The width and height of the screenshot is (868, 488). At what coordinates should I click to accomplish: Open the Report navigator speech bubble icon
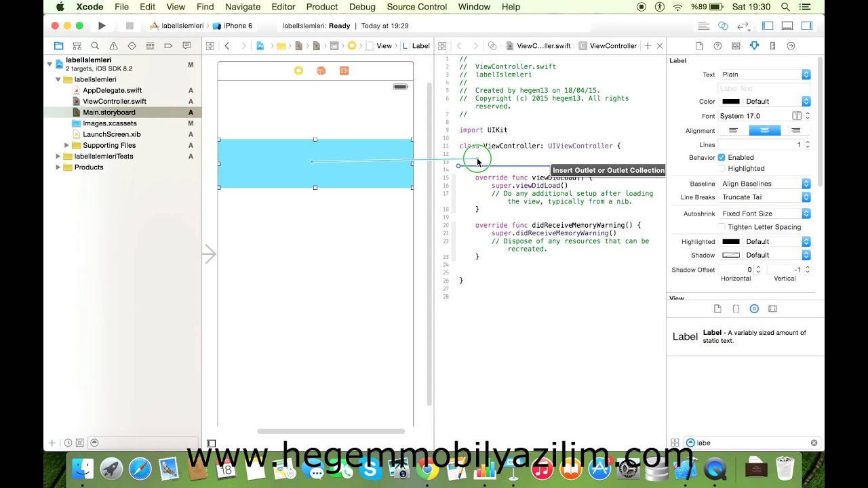pos(186,46)
